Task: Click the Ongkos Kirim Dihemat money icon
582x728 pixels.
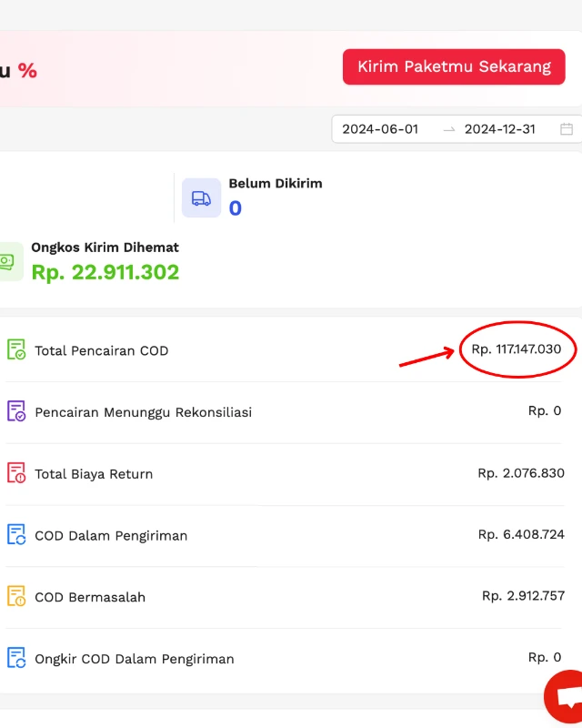Action: [x=7, y=261]
